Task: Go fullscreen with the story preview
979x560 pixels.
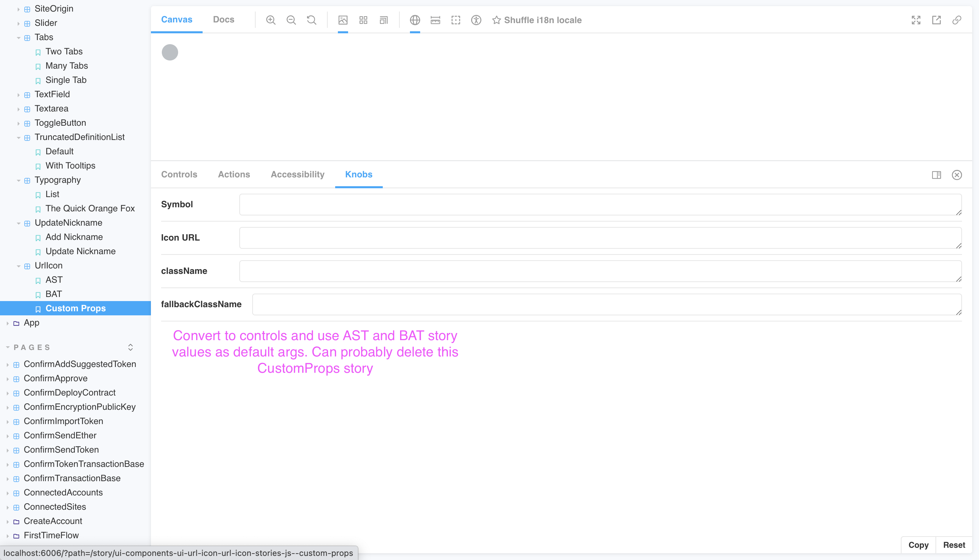Action: [916, 20]
